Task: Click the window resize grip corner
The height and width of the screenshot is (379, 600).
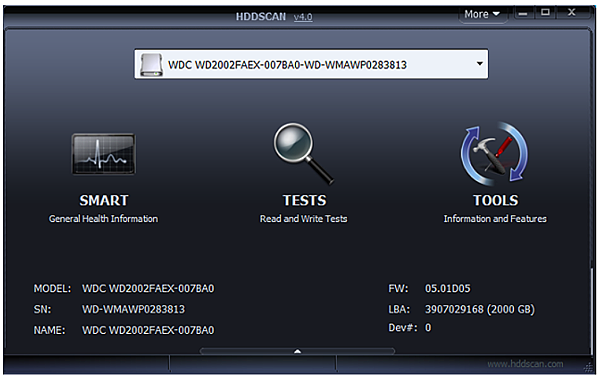Action: pyautogui.click(x=588, y=367)
